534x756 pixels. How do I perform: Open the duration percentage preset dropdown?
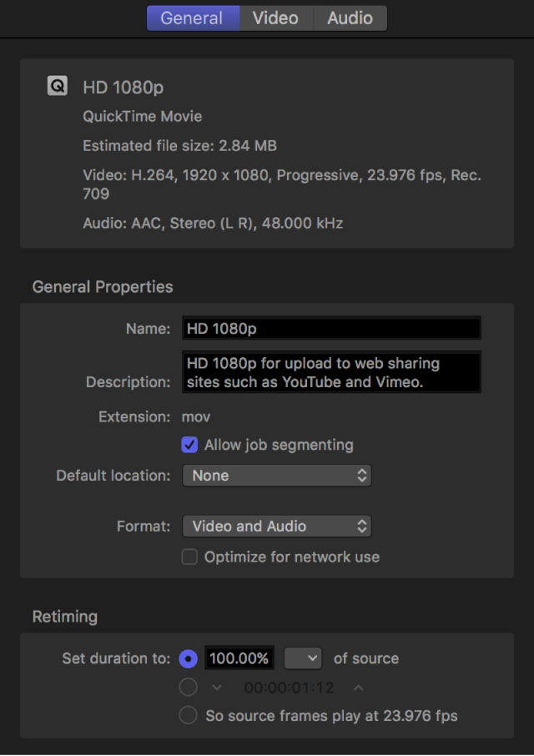(x=303, y=658)
